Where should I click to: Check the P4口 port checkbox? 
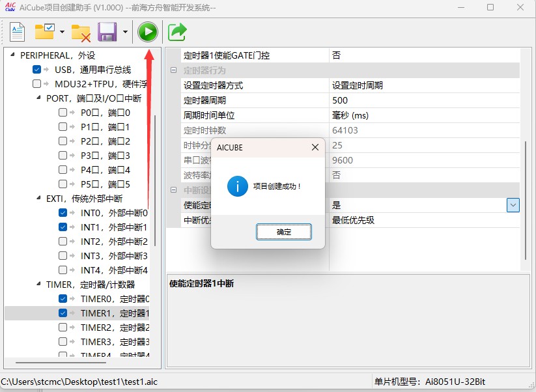[63, 170]
